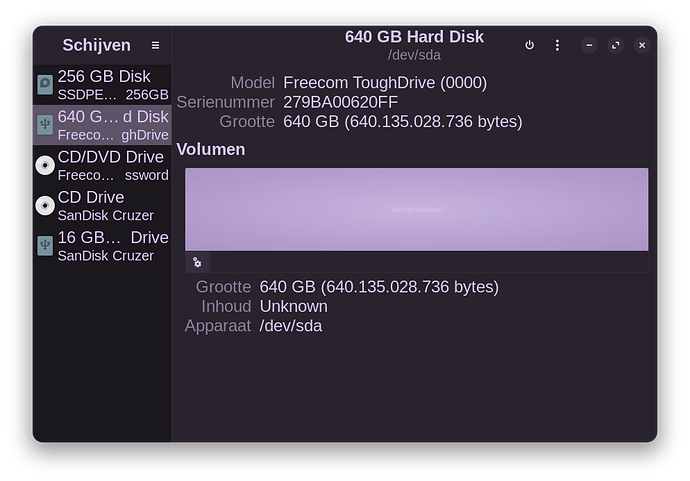Click the 640 GB Hard Disk window title
The image size is (690, 481).
pos(414,37)
